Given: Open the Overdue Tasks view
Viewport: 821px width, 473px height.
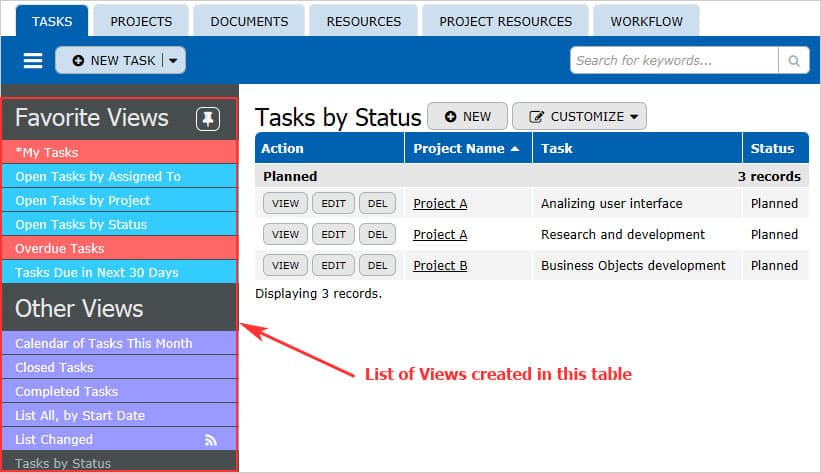Looking at the screenshot, I should point(119,248).
